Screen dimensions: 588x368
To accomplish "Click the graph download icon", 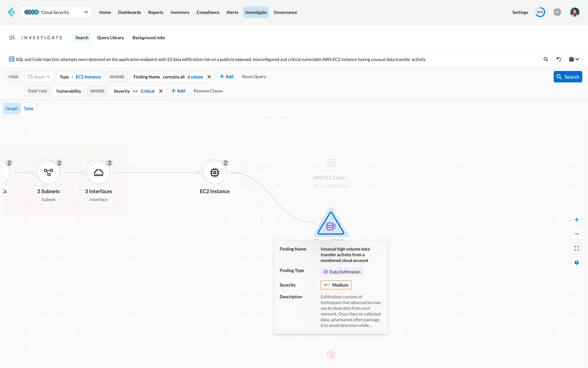I will tap(576, 262).
